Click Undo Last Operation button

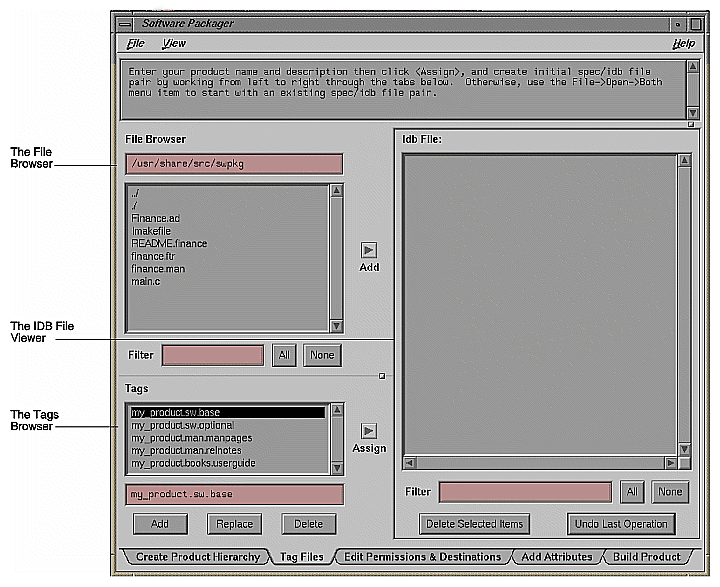pos(621,524)
